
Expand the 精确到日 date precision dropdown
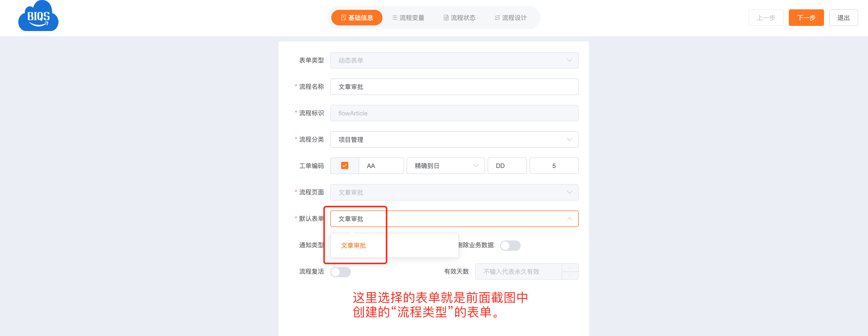pyautogui.click(x=445, y=166)
